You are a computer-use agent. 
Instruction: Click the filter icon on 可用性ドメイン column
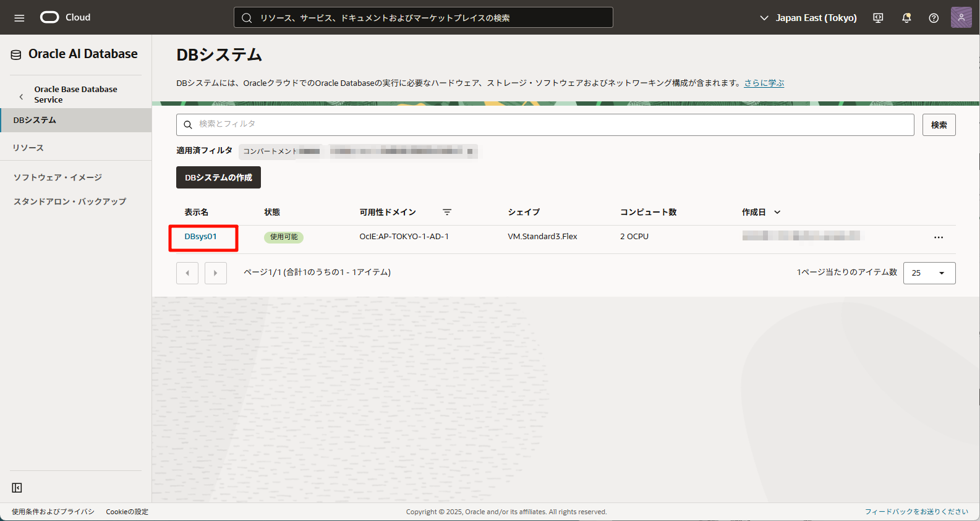tap(447, 212)
